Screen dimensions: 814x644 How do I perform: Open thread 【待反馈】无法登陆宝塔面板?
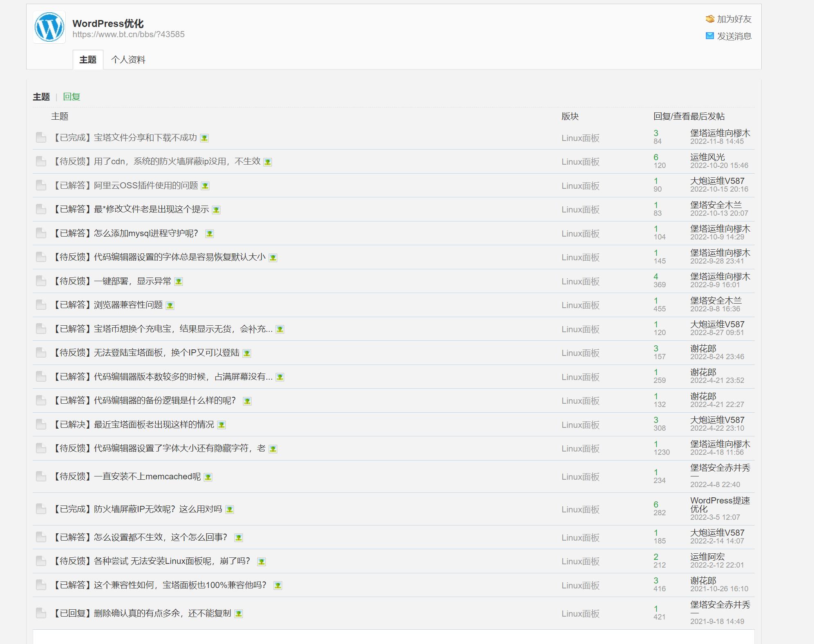[x=145, y=353]
